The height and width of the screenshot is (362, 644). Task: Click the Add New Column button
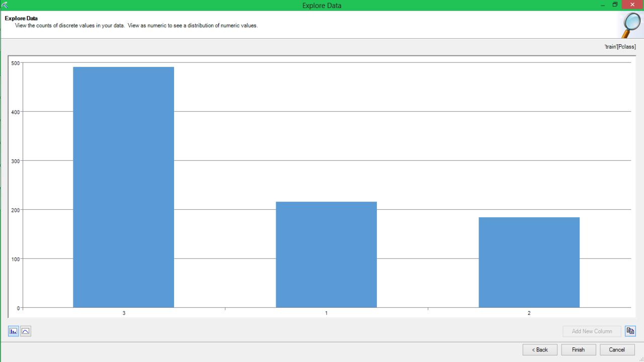pos(592,331)
